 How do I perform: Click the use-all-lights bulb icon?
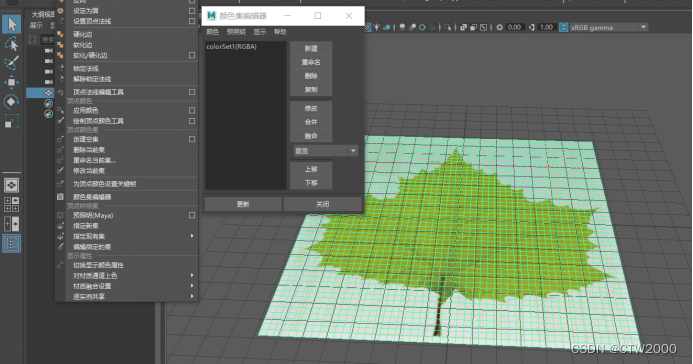(377, 27)
